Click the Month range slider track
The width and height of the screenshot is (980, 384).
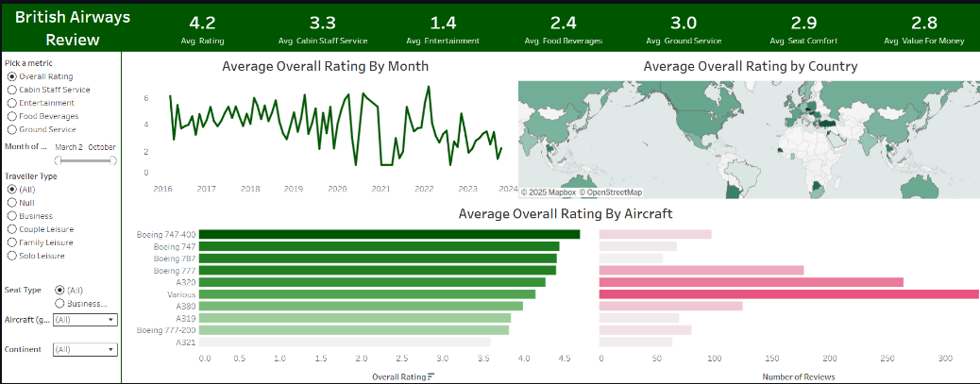[x=86, y=160]
